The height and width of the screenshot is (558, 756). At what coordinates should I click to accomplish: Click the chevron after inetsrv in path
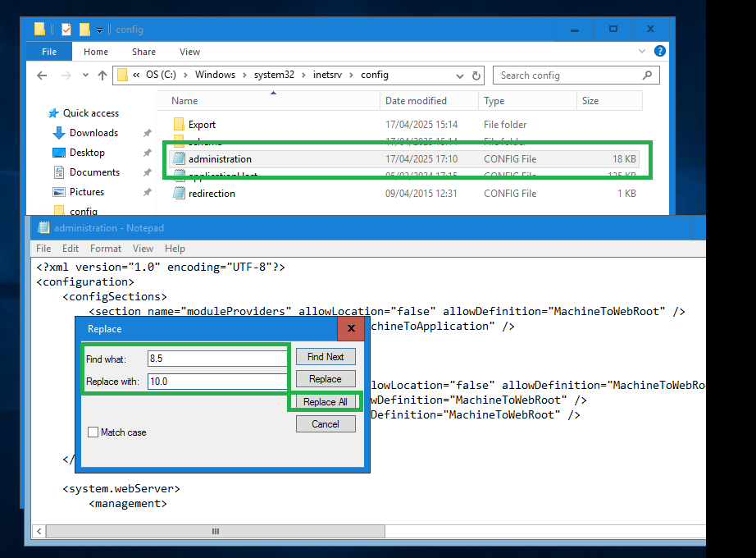tap(351, 75)
